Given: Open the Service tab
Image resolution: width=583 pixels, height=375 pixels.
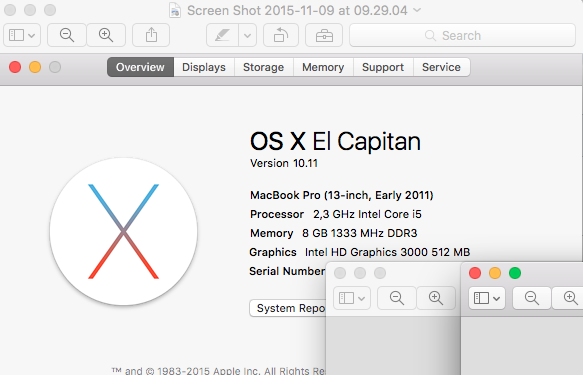Looking at the screenshot, I should pyautogui.click(x=441, y=67).
